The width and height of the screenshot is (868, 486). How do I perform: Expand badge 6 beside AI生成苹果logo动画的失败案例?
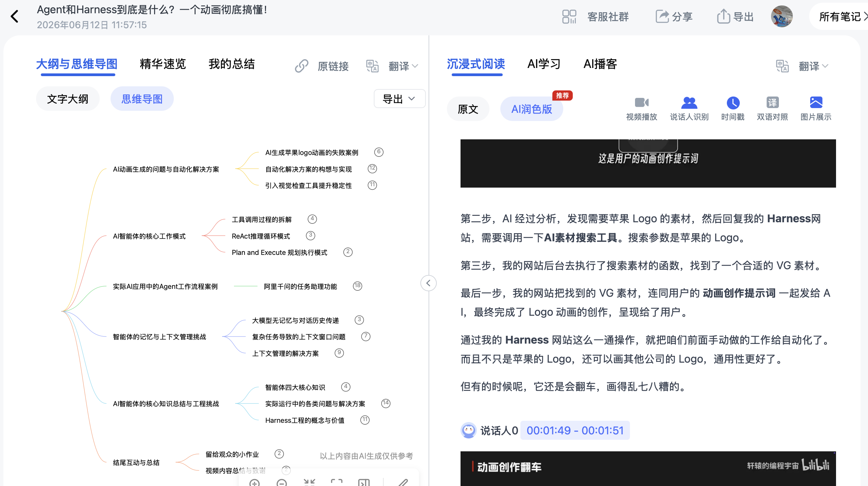[x=379, y=152]
